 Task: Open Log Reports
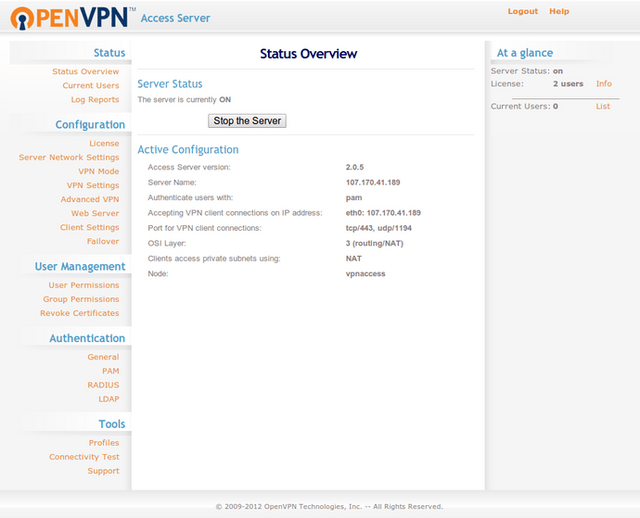(x=95, y=100)
